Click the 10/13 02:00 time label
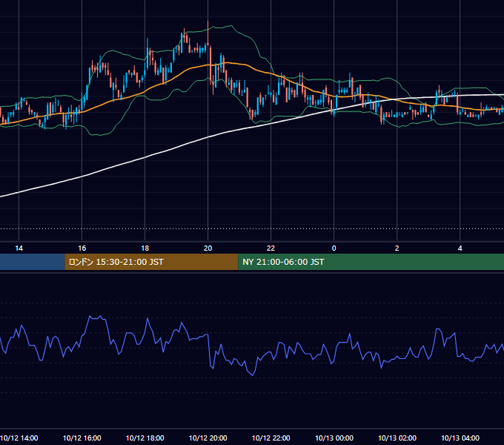The image size is (504, 445). coord(397,438)
